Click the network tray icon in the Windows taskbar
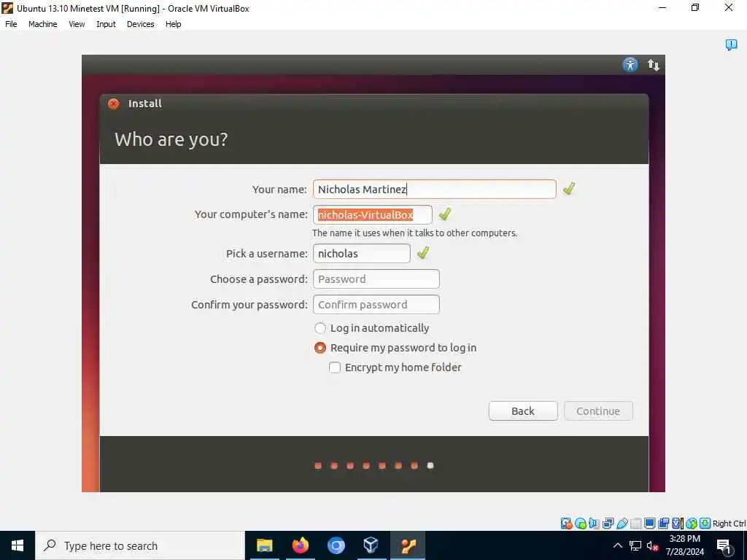Viewport: 747px width, 560px height. (x=635, y=545)
